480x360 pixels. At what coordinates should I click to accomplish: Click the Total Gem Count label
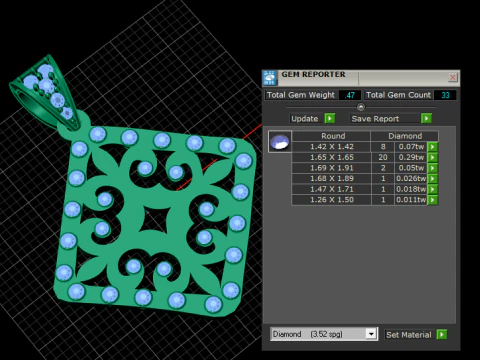pyautogui.click(x=398, y=95)
